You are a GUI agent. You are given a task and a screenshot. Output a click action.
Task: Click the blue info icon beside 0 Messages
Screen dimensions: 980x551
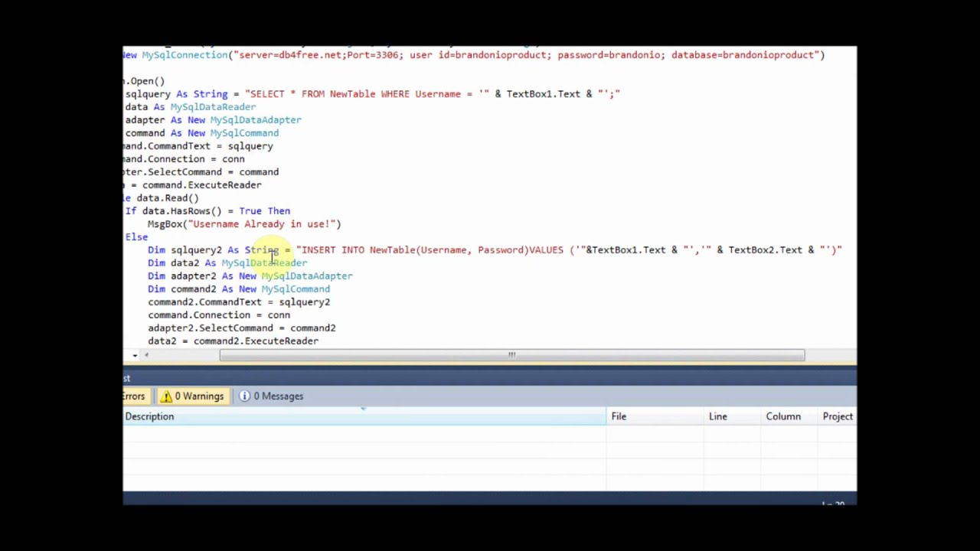point(245,396)
